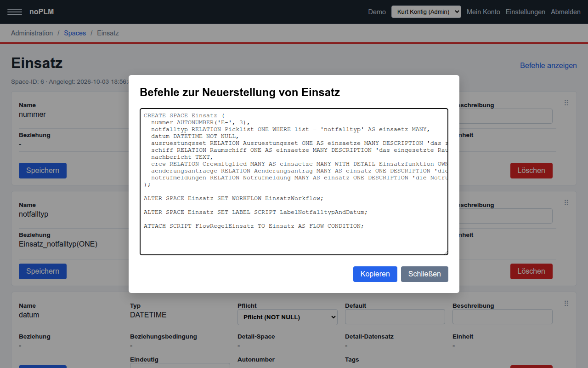Viewport: 588px width, 368px height.
Task: Click Abmelden to log out
Action: tap(565, 12)
